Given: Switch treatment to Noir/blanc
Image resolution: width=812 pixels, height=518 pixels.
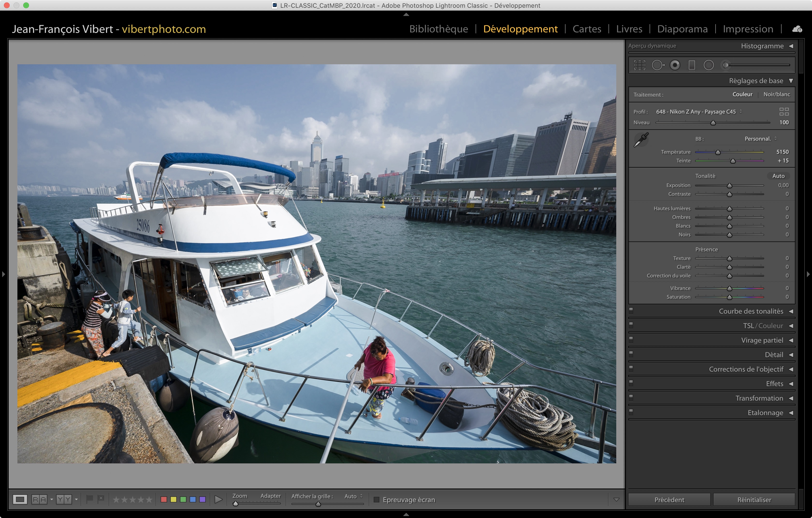Looking at the screenshot, I should [x=776, y=94].
